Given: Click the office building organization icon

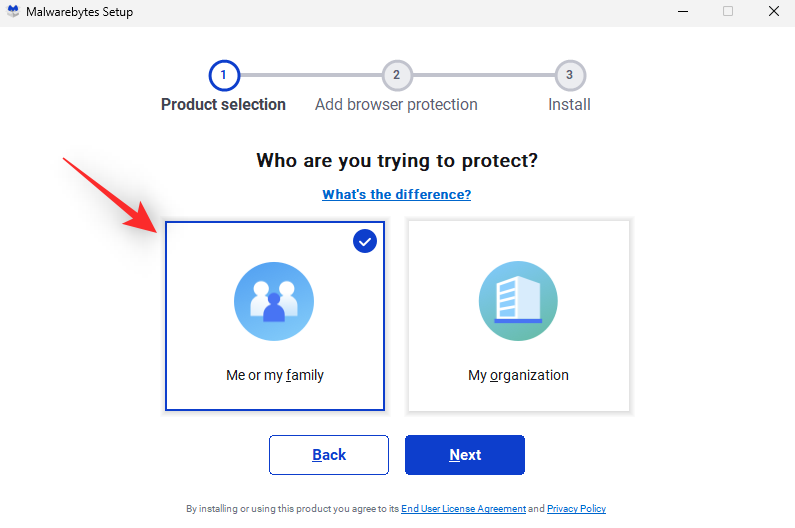Looking at the screenshot, I should (518, 302).
